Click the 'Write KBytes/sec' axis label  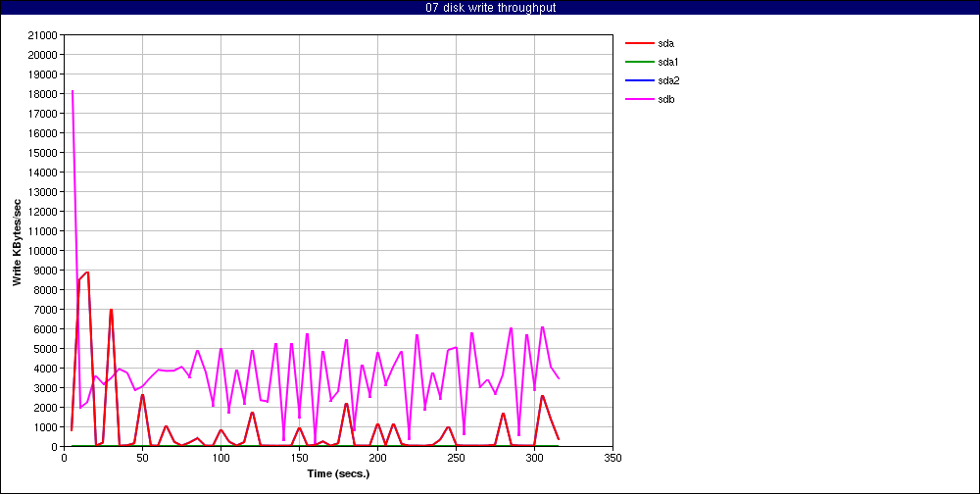pyautogui.click(x=18, y=242)
